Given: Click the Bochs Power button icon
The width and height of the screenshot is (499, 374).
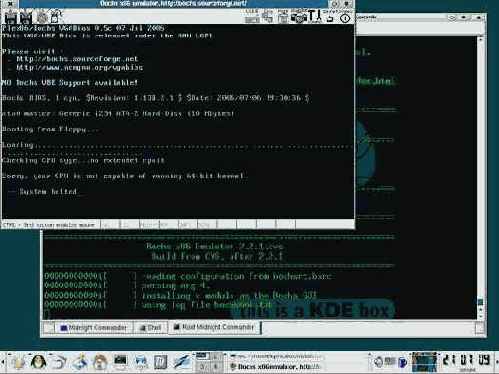Looking at the screenshot, I should pyautogui.click(x=345, y=17).
